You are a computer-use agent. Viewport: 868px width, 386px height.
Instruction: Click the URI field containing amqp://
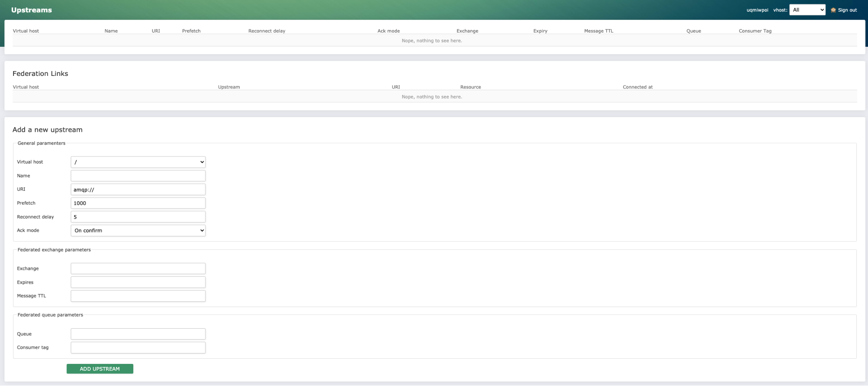[x=138, y=190]
